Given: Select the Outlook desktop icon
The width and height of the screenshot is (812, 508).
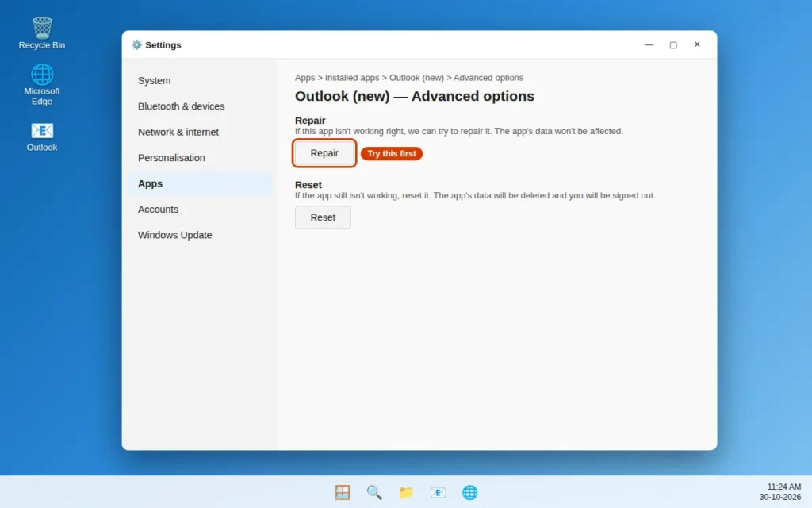Looking at the screenshot, I should point(42,137).
